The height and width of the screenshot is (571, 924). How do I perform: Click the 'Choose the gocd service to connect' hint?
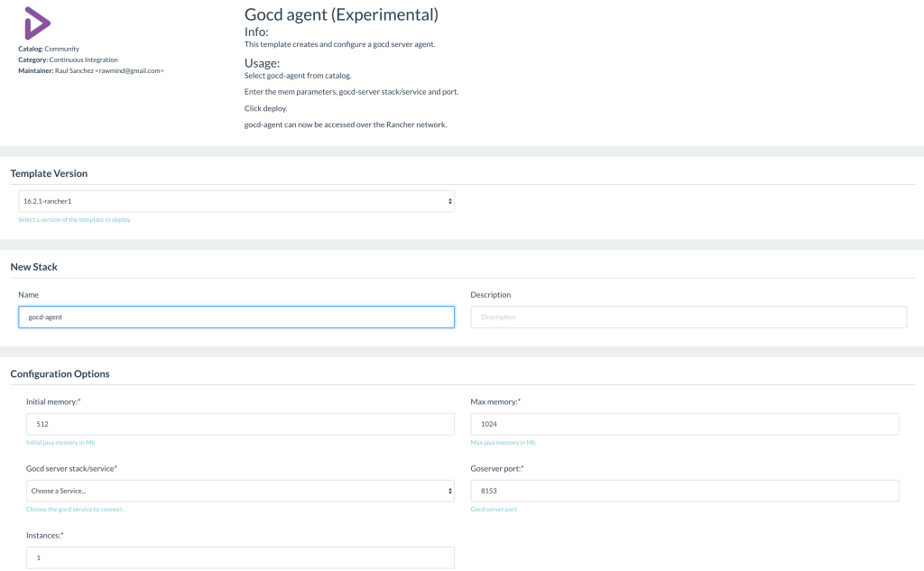coord(75,510)
